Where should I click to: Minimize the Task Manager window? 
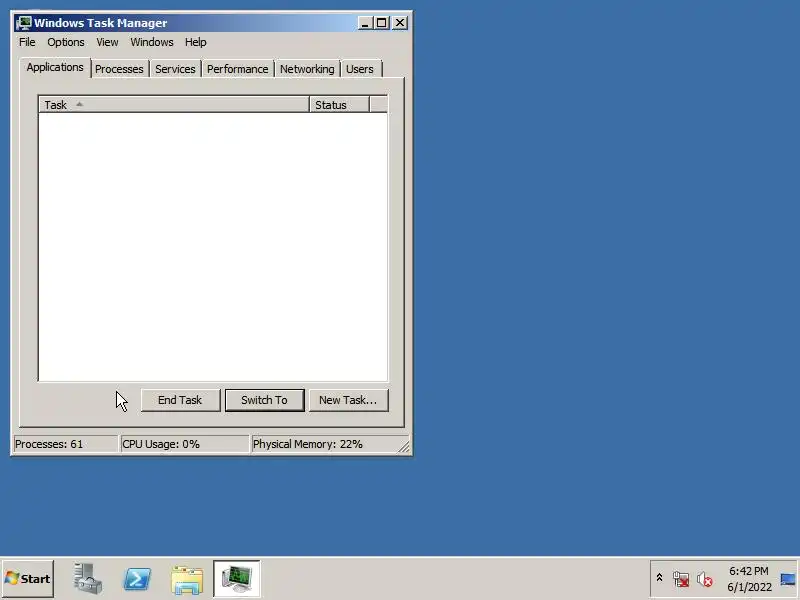(365, 23)
